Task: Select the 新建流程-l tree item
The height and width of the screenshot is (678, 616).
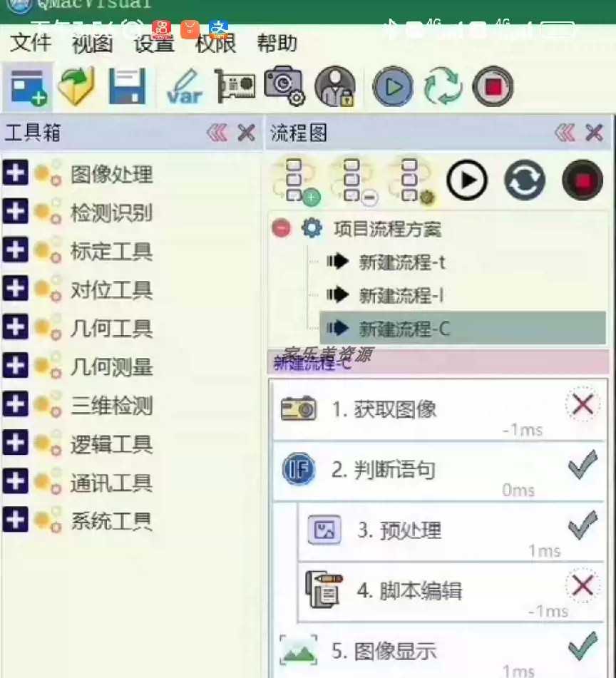Action: point(401,295)
